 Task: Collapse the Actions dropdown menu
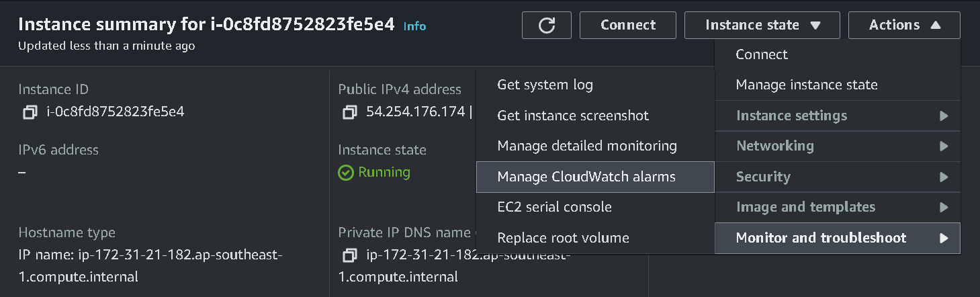pos(903,26)
